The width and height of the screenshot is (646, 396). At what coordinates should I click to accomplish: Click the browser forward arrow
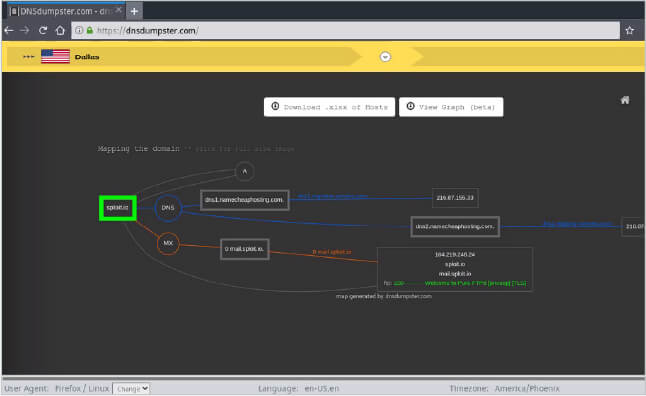pyautogui.click(x=25, y=30)
